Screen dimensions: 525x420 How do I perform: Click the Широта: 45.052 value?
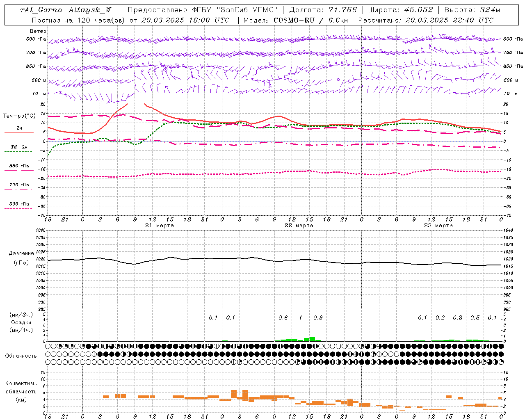point(400,10)
